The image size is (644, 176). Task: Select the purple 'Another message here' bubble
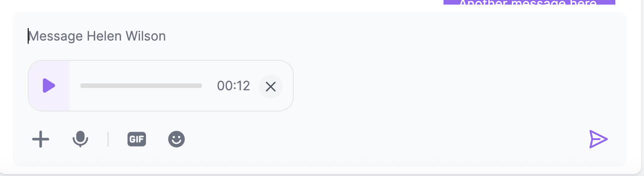(x=529, y=2)
